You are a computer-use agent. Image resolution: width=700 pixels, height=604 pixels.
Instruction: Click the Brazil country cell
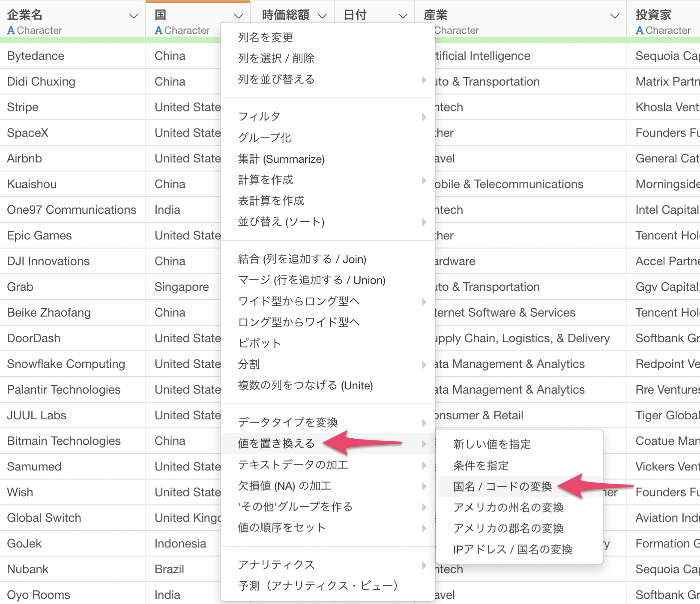point(183,569)
